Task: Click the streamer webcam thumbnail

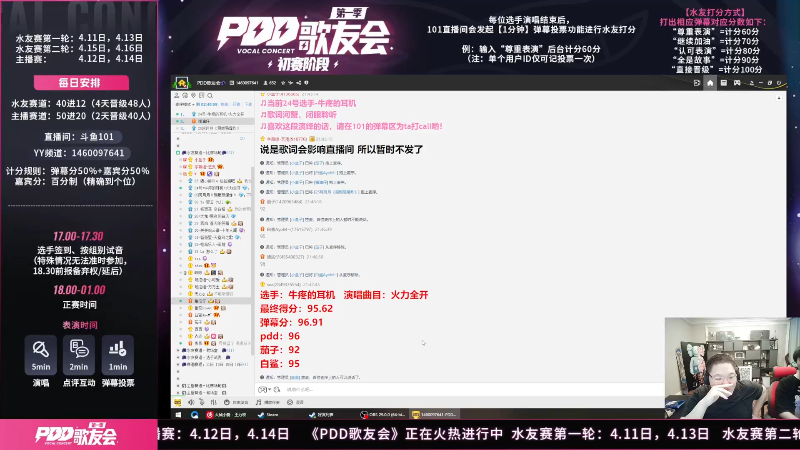Action: pos(733,368)
